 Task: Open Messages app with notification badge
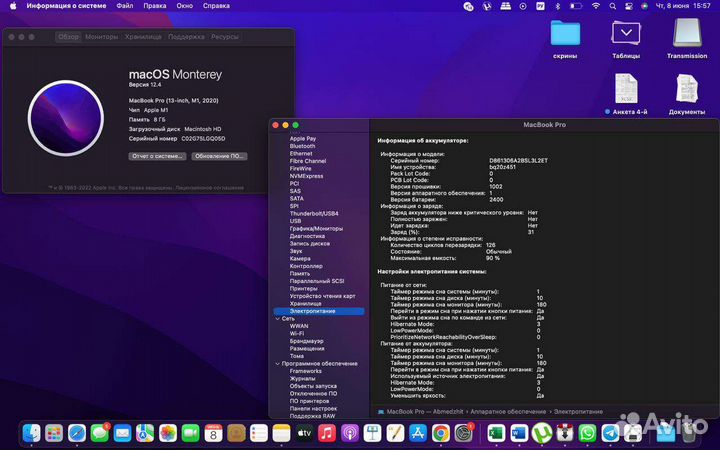pos(100,433)
